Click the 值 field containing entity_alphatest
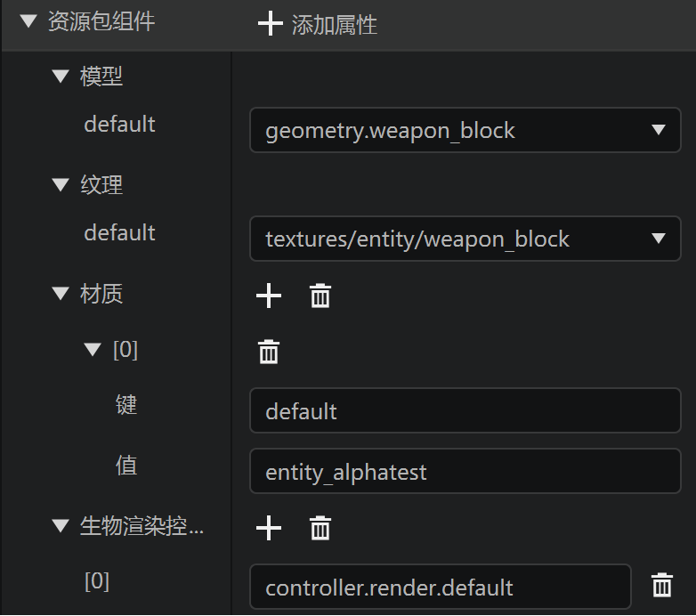 click(x=465, y=471)
